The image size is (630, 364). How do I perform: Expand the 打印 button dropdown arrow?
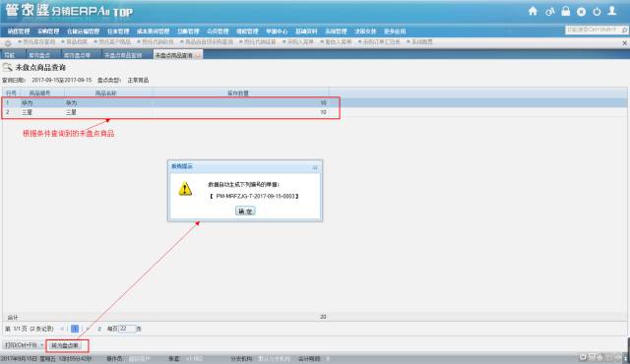coord(41,345)
